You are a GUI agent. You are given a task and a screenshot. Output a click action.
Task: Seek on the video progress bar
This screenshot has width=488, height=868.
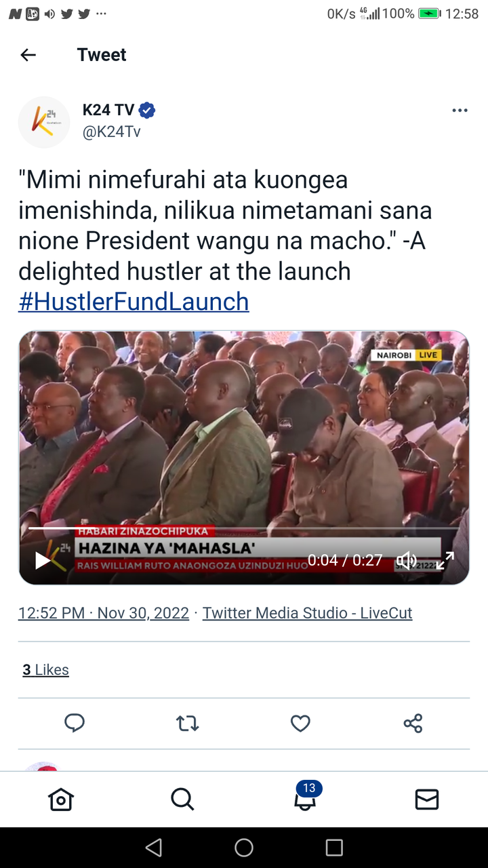coord(244,528)
